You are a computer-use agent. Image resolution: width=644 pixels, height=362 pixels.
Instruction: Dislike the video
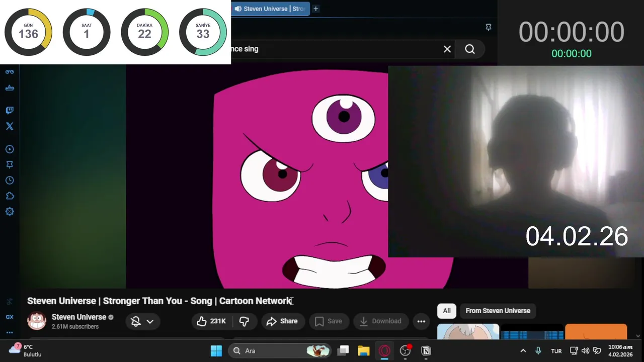[244, 321]
